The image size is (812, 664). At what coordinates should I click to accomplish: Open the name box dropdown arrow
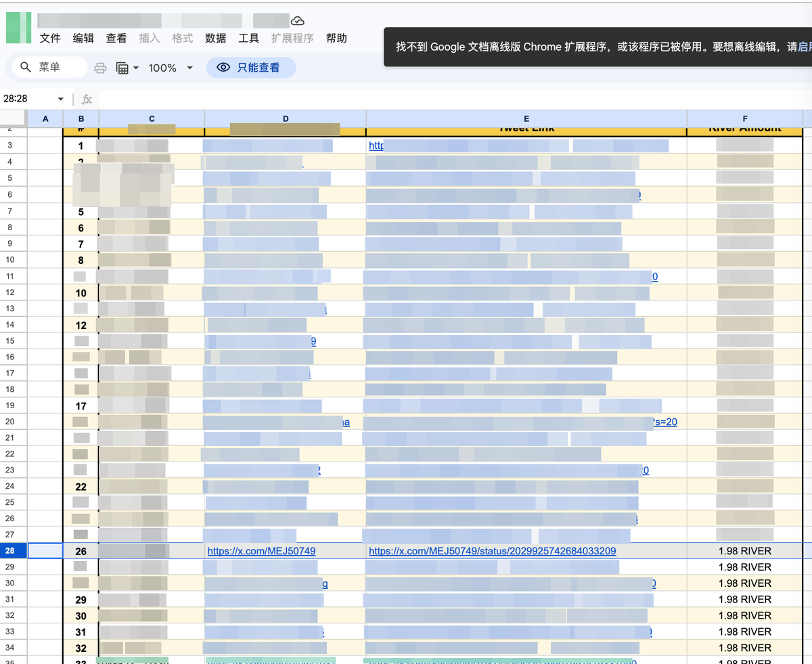(61, 99)
